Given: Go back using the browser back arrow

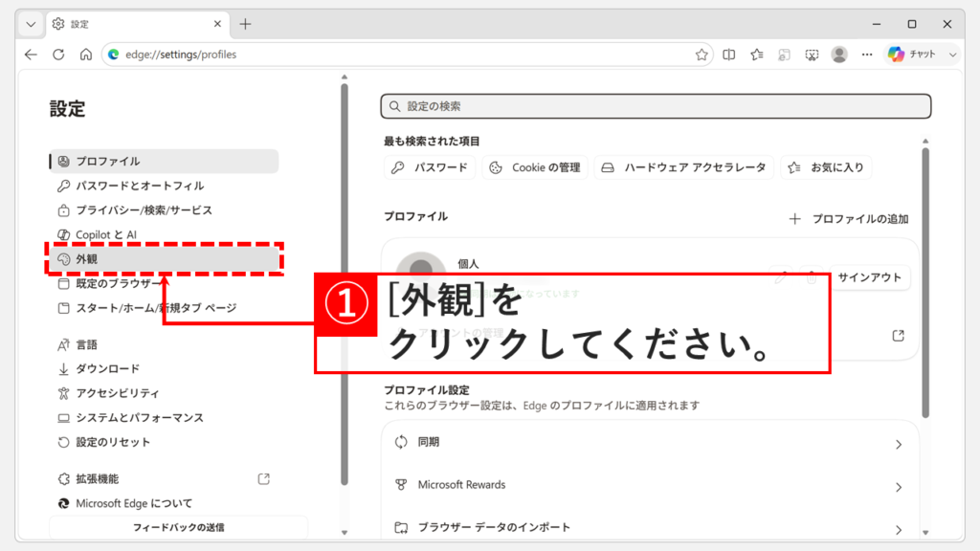Looking at the screenshot, I should click(31, 55).
